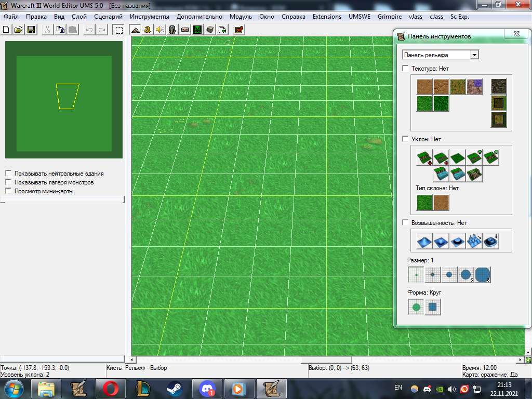
Task: Open the UMSWE menu
Action: pos(360,16)
